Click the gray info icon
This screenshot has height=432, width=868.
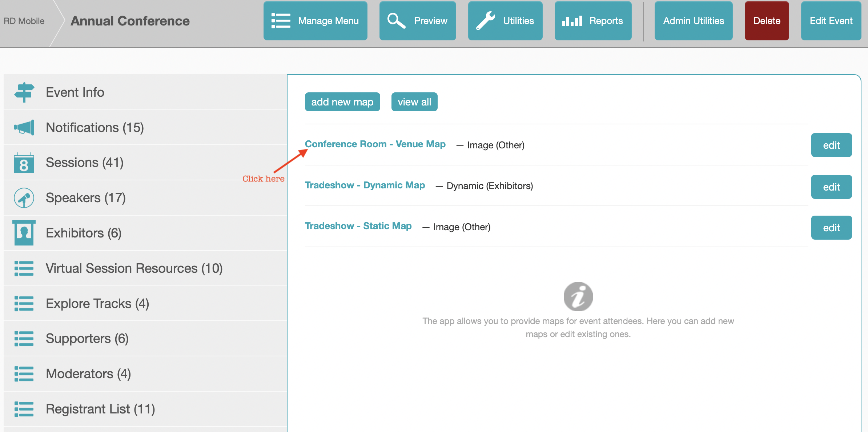(578, 297)
